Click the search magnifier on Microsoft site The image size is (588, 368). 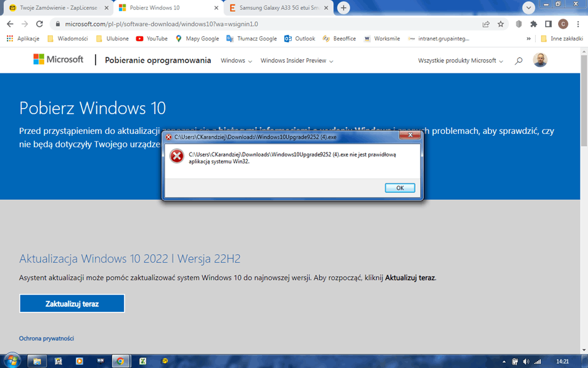coord(519,61)
